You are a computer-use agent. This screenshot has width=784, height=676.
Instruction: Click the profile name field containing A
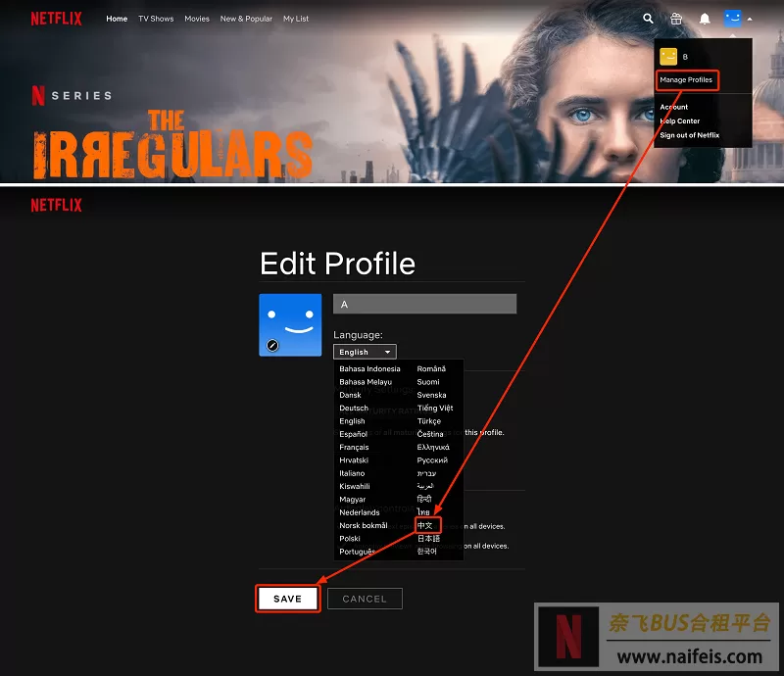point(424,304)
